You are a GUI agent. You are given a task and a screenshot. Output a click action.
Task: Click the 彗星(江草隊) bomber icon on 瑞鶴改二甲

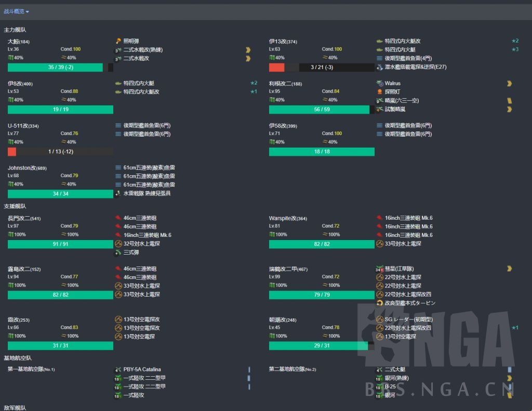coord(381,269)
